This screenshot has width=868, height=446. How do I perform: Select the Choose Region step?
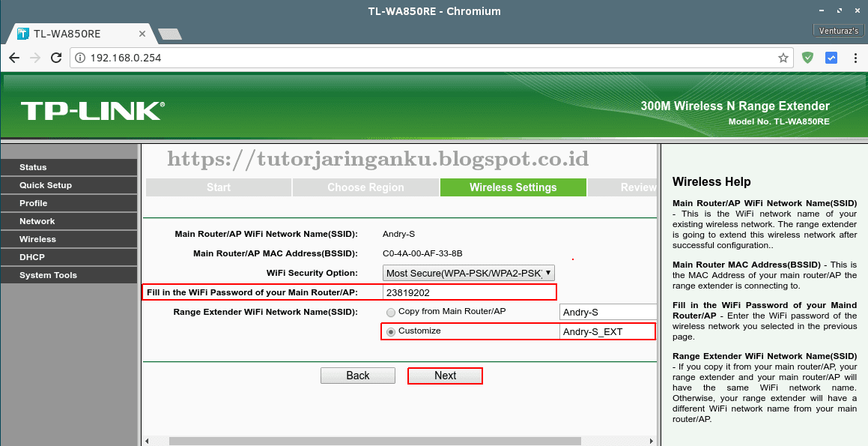pyautogui.click(x=365, y=187)
